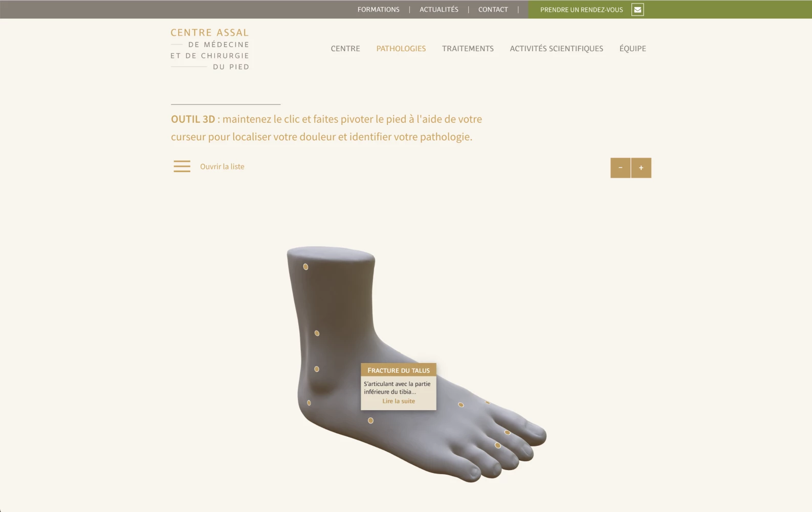Go to Activités Scientifiques

557,49
